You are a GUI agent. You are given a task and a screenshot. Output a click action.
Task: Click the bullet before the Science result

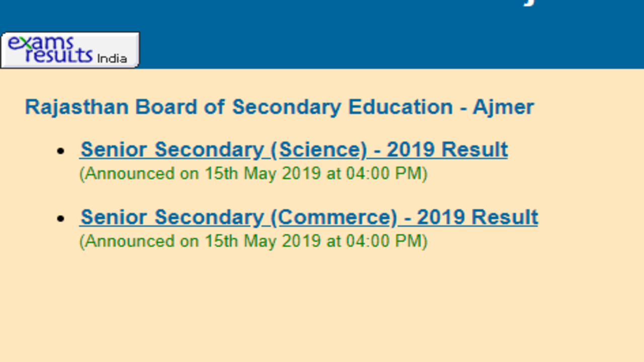[x=61, y=151]
